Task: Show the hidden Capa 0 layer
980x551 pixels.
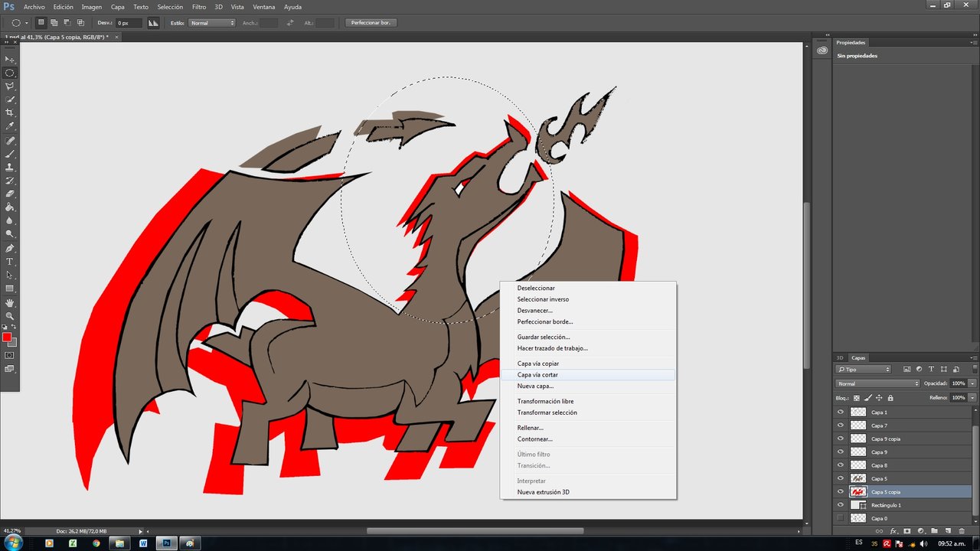Action: 841,518
